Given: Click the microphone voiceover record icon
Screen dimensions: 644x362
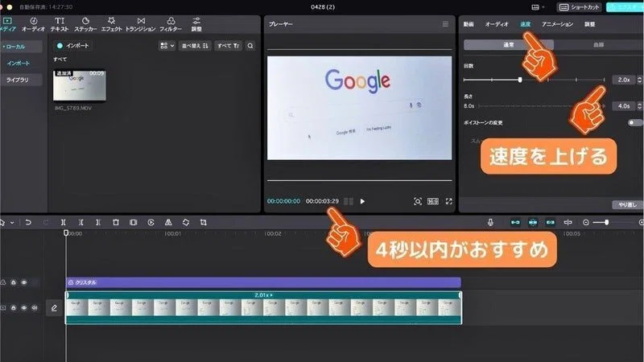Looking at the screenshot, I should pyautogui.click(x=490, y=222).
